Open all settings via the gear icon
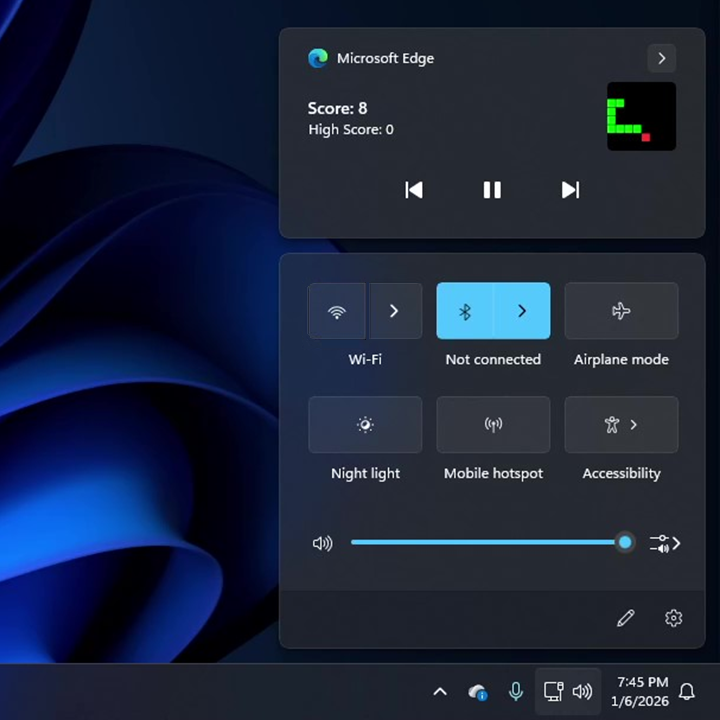Image resolution: width=720 pixels, height=720 pixels. (x=673, y=618)
